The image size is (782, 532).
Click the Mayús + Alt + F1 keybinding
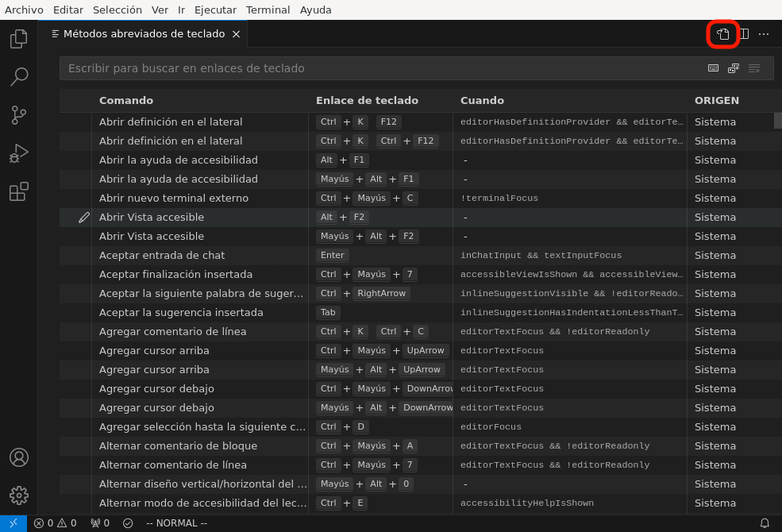click(x=367, y=179)
